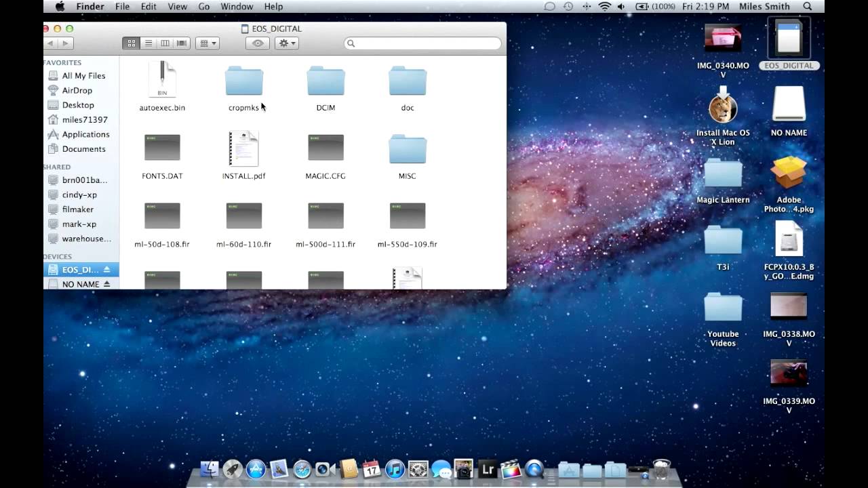Launch Final Cut Pro from the dock
This screenshot has width=868, height=488.
pos(510,469)
